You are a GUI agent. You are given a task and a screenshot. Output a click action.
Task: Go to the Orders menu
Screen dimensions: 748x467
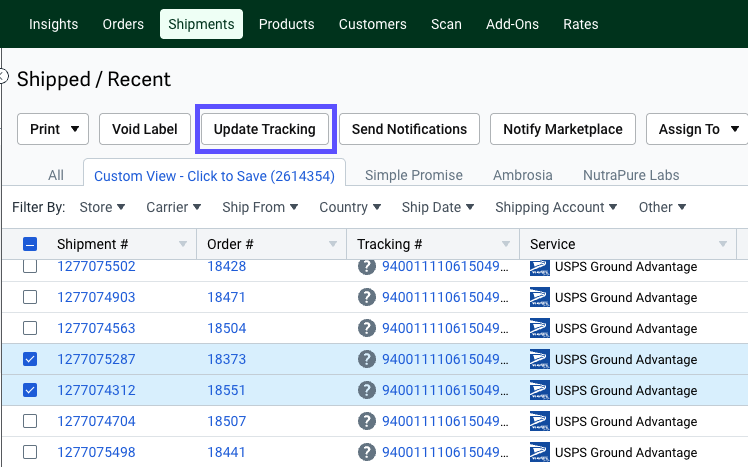tap(123, 24)
